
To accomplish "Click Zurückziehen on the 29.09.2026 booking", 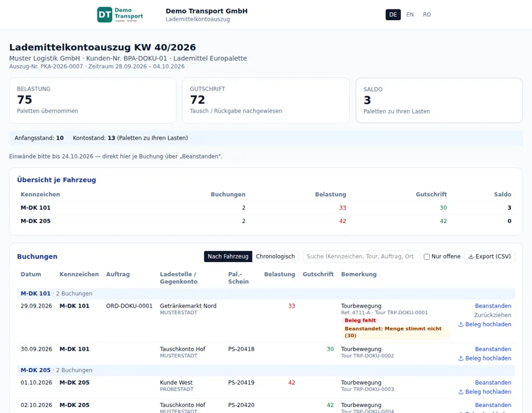I will click(x=492, y=315).
